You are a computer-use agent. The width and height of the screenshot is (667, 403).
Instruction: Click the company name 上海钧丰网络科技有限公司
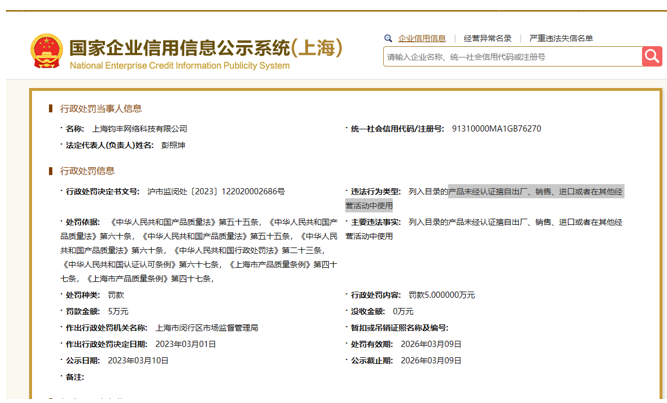click(140, 129)
